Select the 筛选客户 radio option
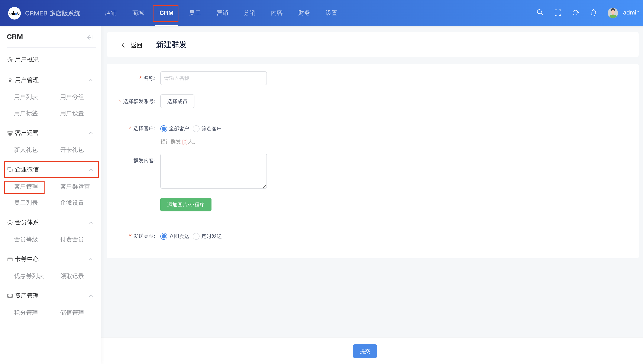Image resolution: width=643 pixels, height=364 pixels. (196, 129)
